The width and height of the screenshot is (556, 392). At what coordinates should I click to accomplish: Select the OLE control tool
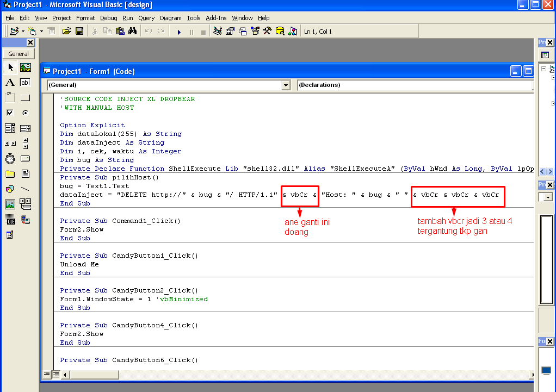coord(10,220)
